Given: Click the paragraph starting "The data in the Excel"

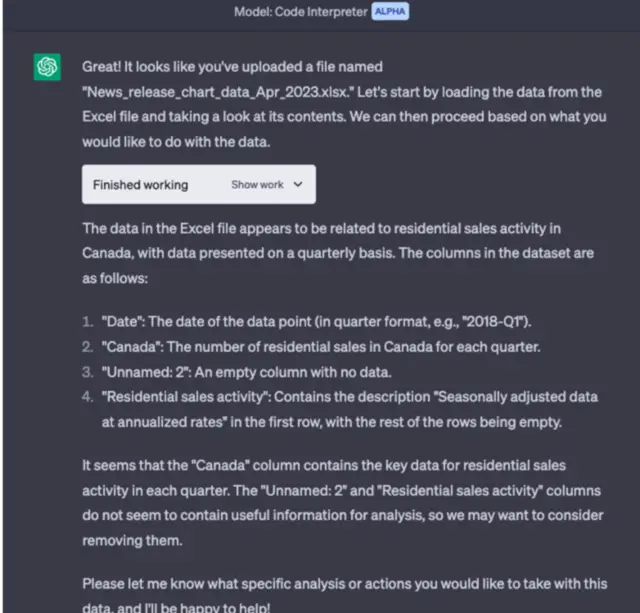Looking at the screenshot, I should tap(340, 254).
